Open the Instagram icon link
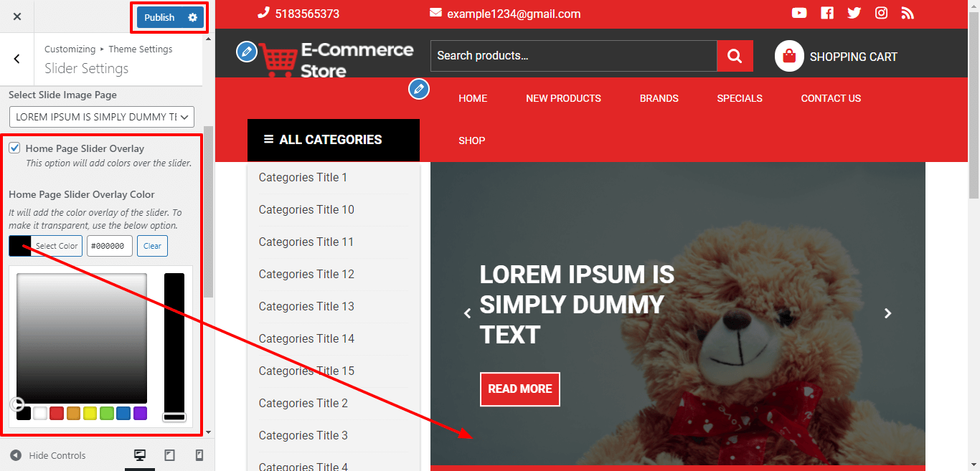 [x=881, y=13]
